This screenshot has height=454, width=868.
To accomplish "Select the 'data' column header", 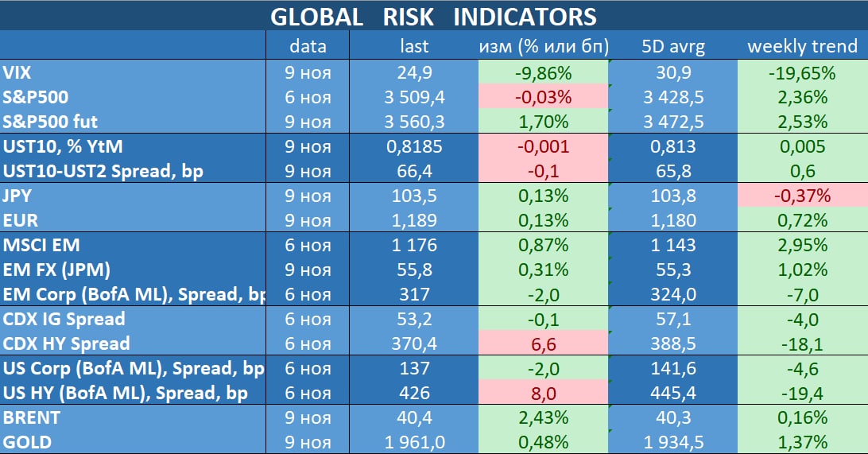I will pyautogui.click(x=308, y=46).
